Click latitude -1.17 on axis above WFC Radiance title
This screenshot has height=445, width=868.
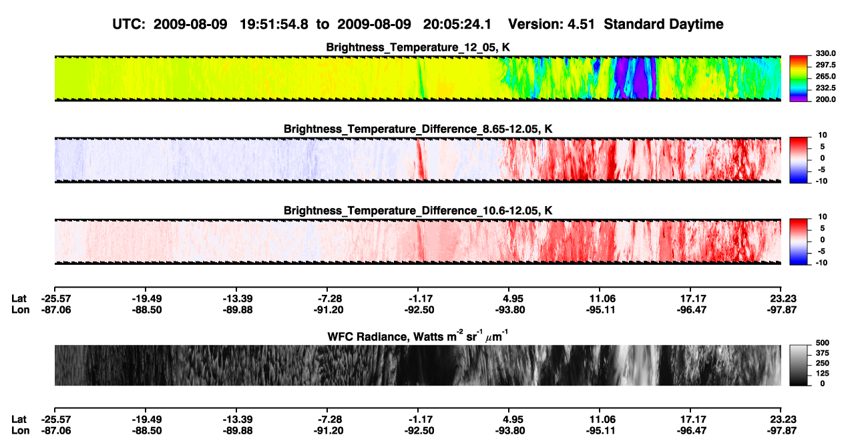pyautogui.click(x=418, y=299)
